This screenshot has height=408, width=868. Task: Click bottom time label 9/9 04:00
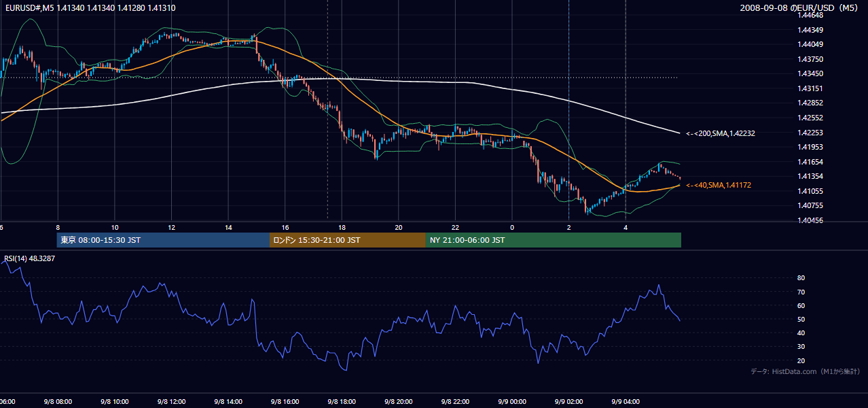[x=626, y=402]
